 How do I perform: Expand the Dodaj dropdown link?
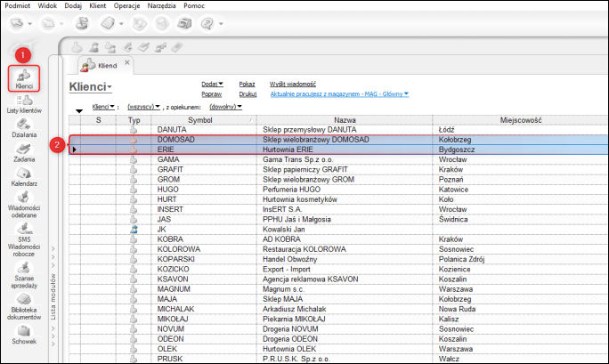tap(212, 83)
